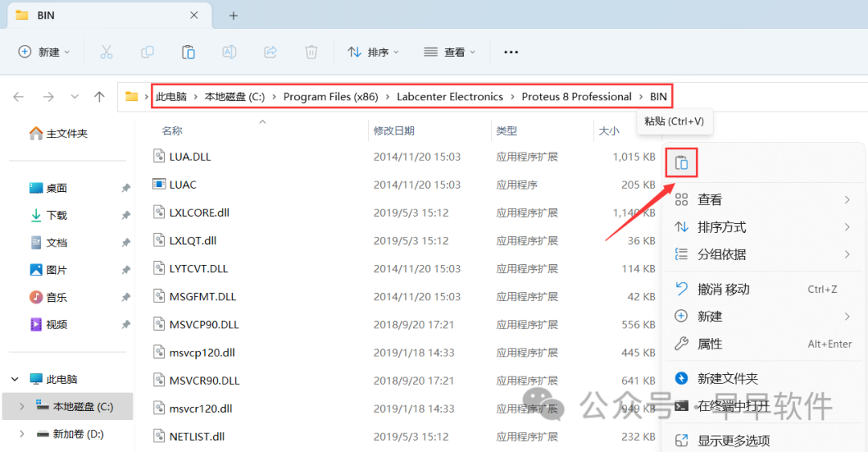
Task: Select file MSGFMT.DLL
Action: click(203, 296)
